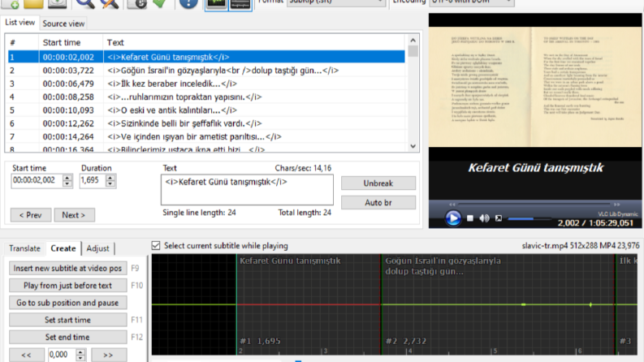Save the subtitle using the disk icon

point(57,3)
